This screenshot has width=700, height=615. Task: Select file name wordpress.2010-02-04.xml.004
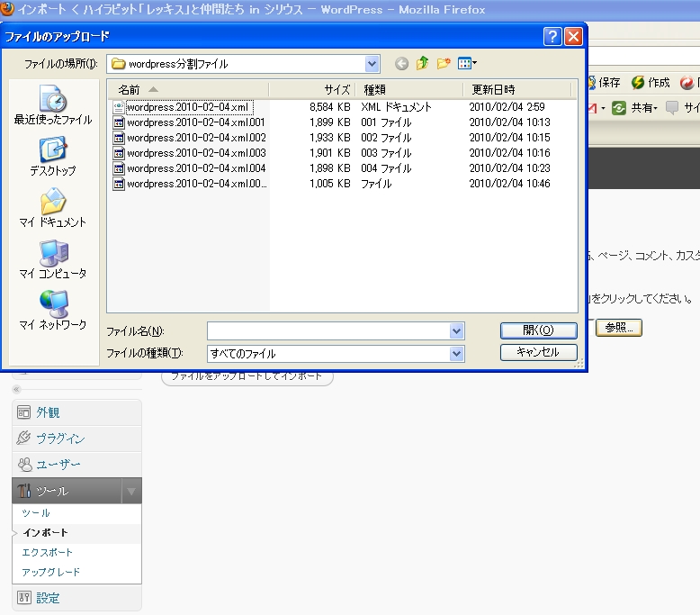point(196,168)
